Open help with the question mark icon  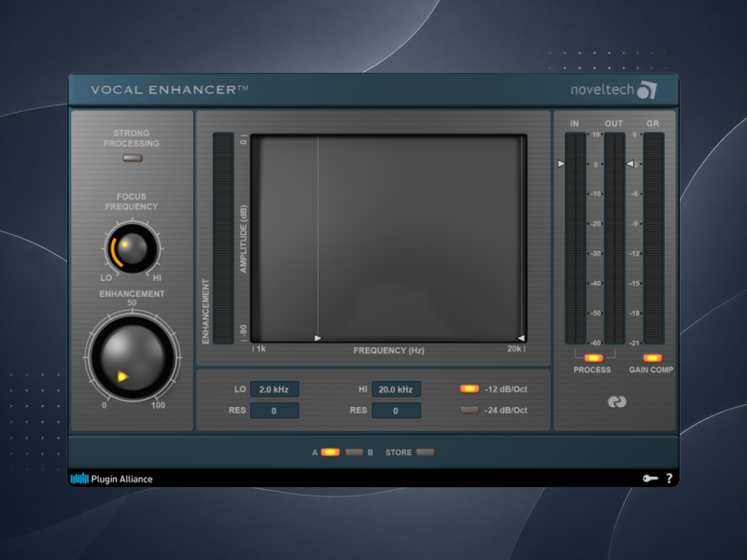669,478
